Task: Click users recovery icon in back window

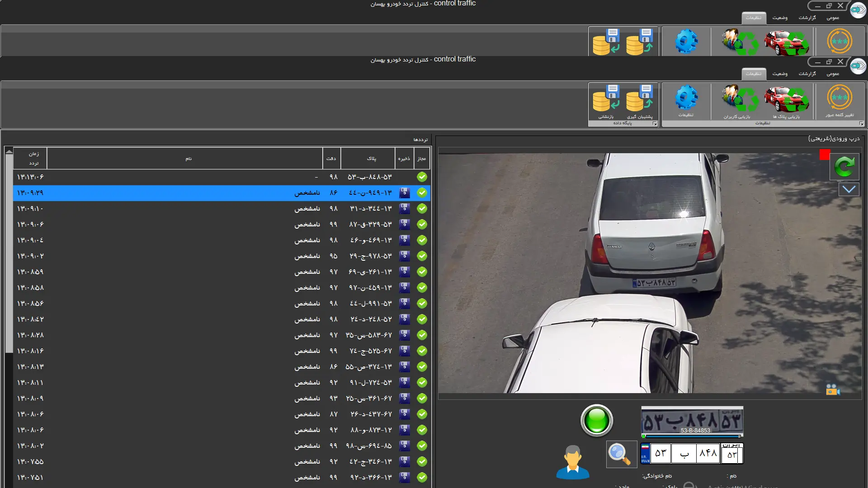Action: point(740,42)
